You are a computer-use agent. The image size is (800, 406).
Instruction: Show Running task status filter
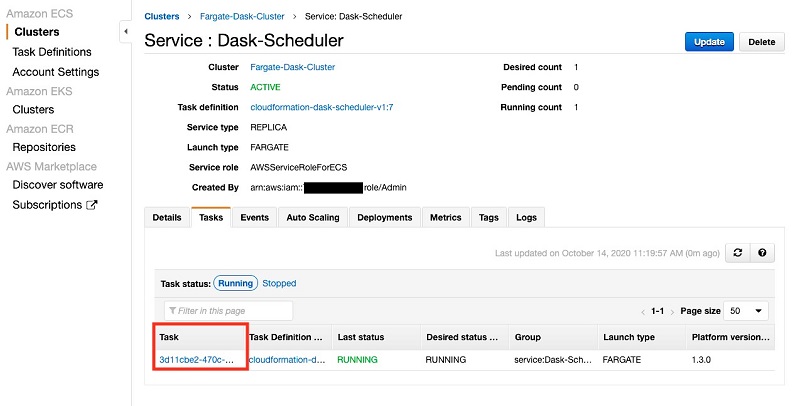tap(235, 283)
